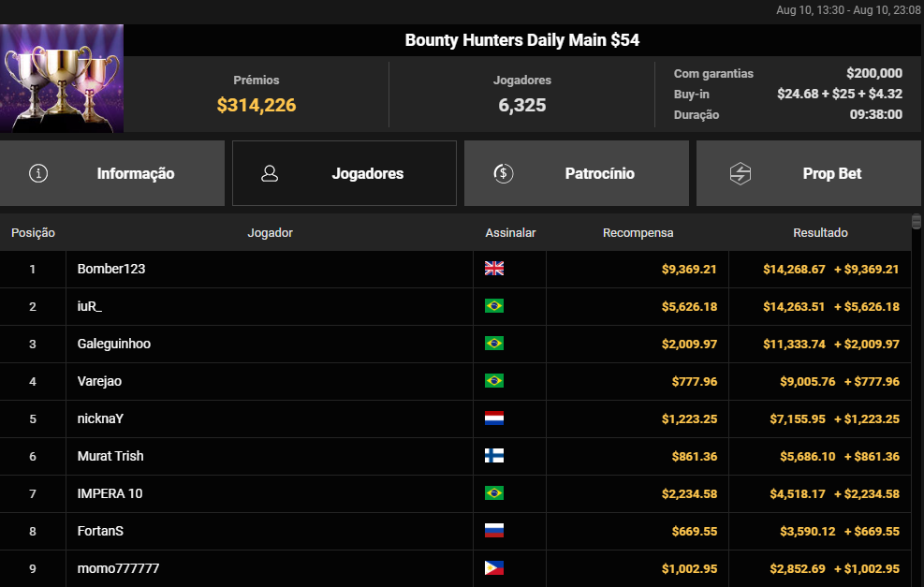
Task: Click result $2,852.69 for momo777777
Action: pyautogui.click(x=798, y=568)
